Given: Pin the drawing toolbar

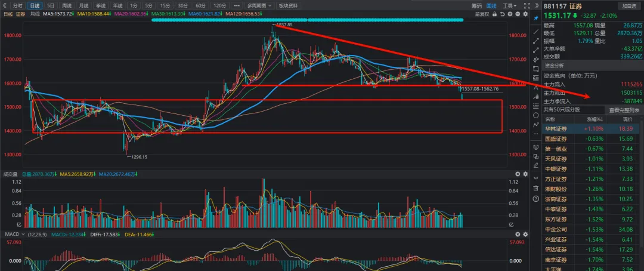Looking at the screenshot, I should coord(535,19).
